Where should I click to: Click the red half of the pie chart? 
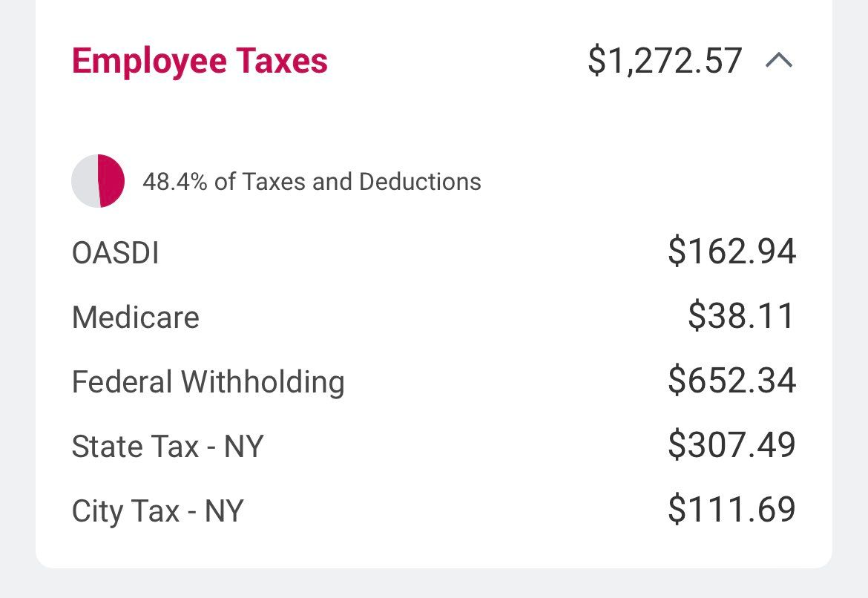(111, 181)
